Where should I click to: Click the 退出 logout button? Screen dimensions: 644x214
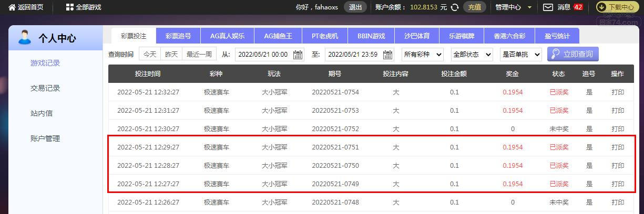pos(355,7)
